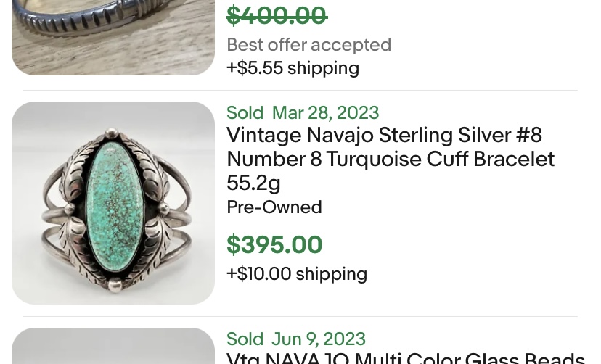The height and width of the screenshot is (364, 601).
Task: Select the Best offer accepted text
Action: 308,45
